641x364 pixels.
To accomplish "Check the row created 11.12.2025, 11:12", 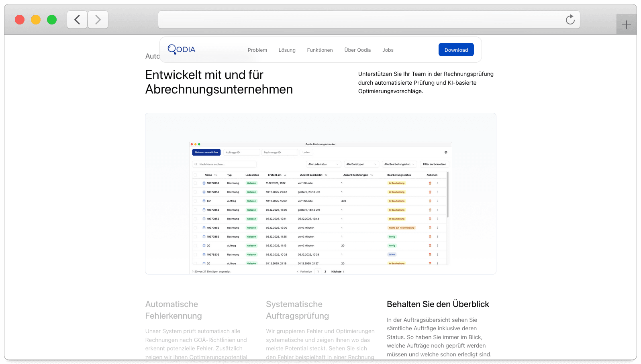I will (196, 183).
